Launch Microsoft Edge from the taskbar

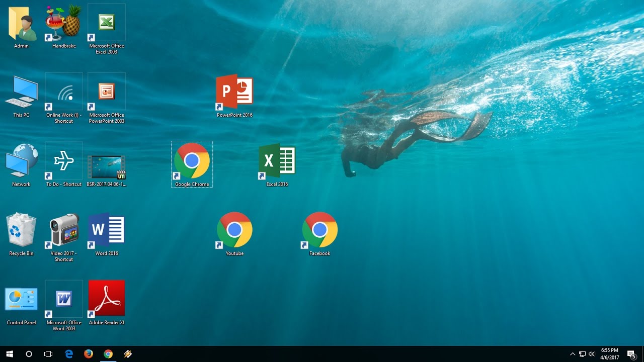click(x=69, y=354)
